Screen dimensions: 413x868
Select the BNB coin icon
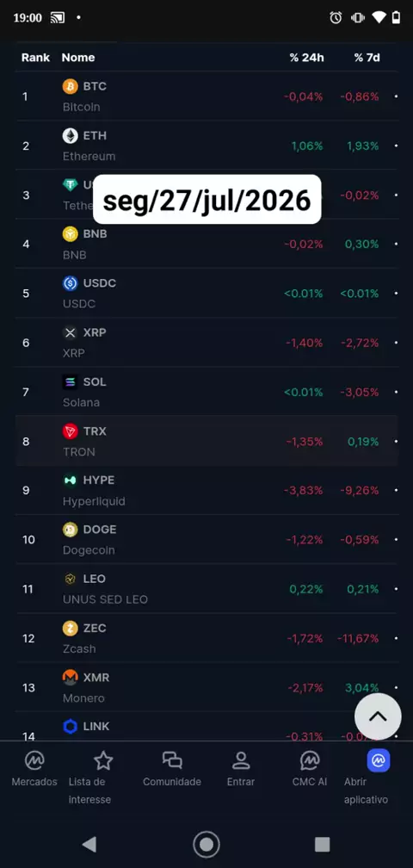point(71,234)
